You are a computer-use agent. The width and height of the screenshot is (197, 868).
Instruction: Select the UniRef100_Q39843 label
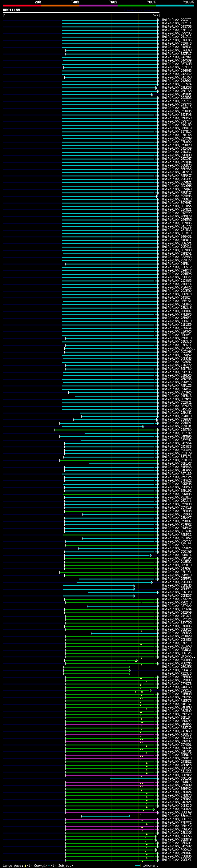pos(177,43)
